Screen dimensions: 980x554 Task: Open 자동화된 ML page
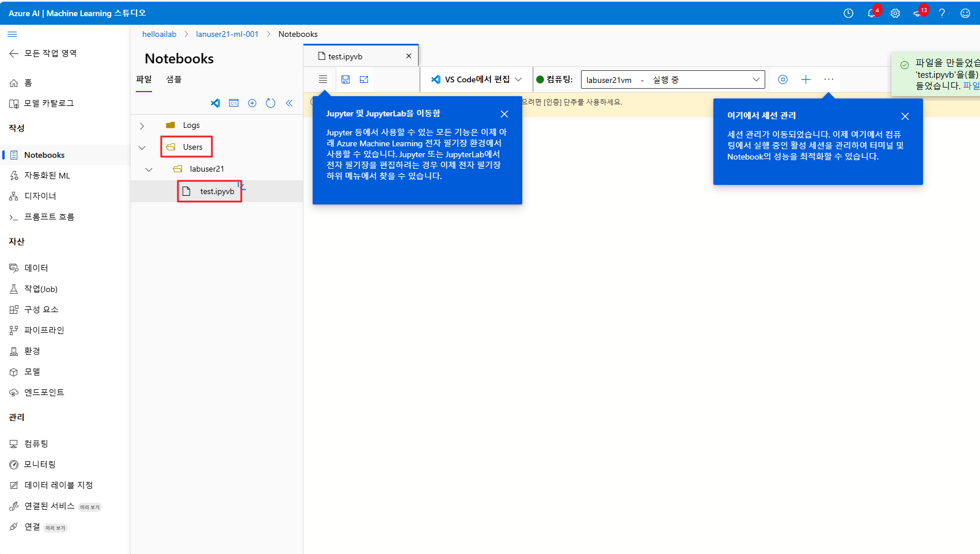point(65,176)
